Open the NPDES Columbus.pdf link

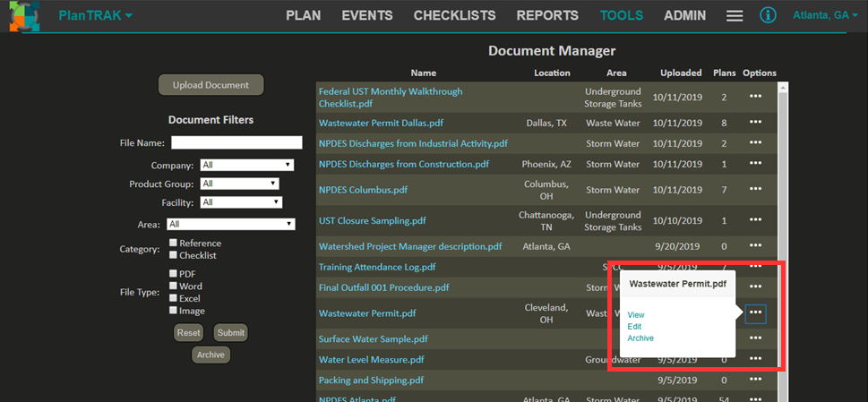[363, 190]
